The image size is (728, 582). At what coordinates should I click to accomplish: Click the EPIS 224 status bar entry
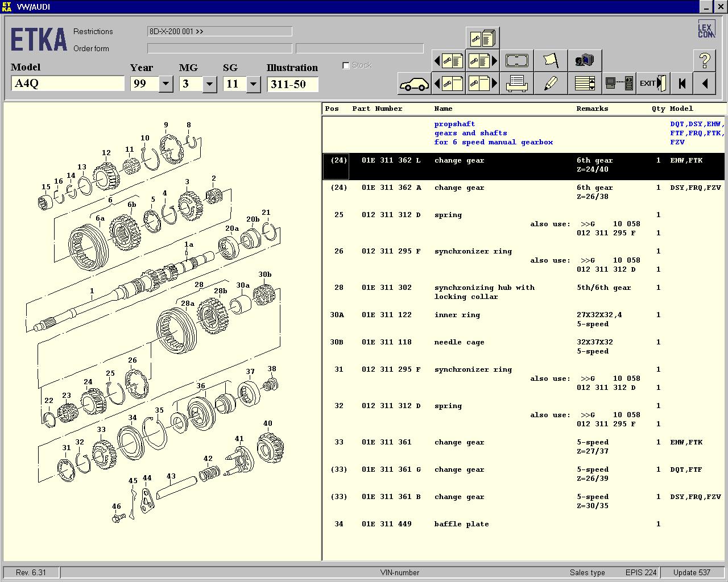point(641,572)
